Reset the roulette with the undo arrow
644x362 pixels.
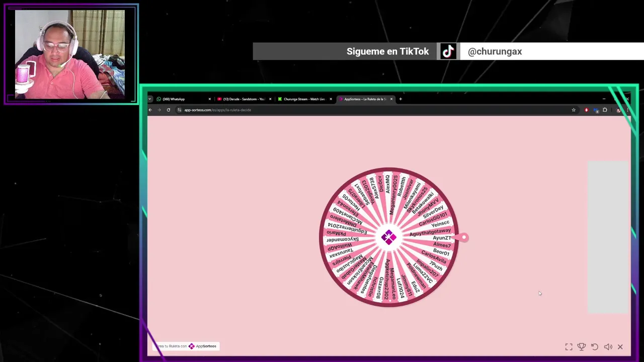[595, 347]
